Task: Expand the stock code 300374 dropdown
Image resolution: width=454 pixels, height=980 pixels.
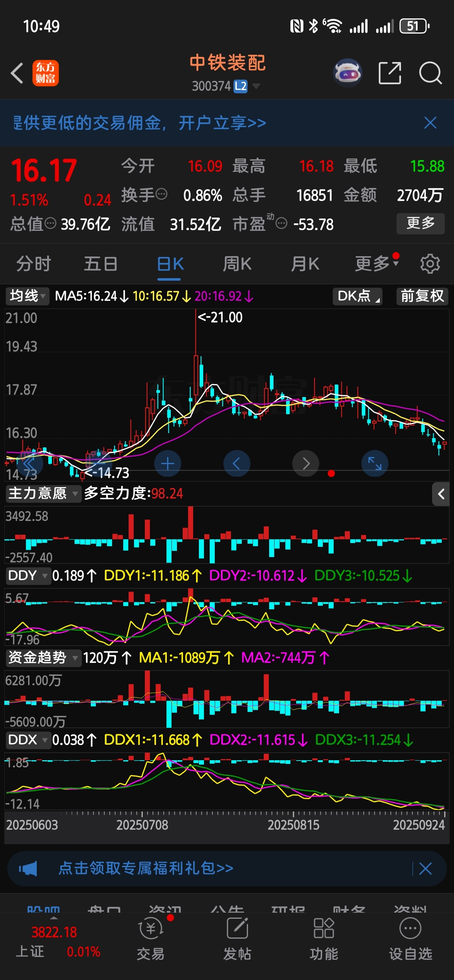Action: (257, 86)
